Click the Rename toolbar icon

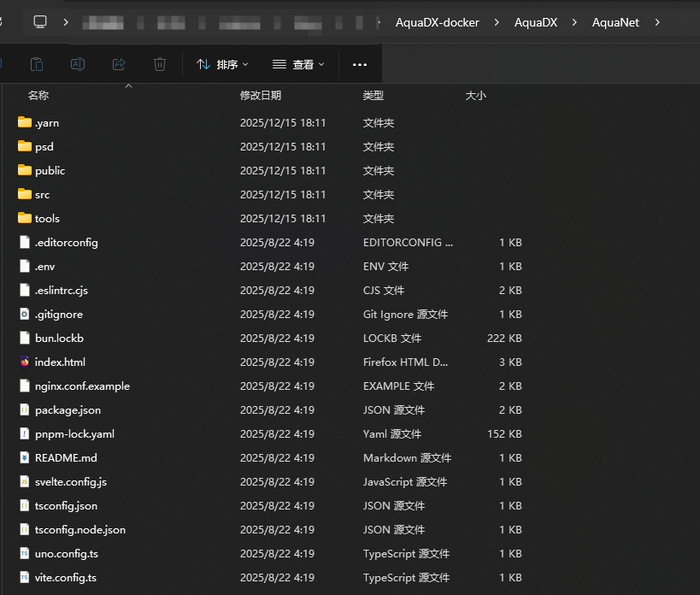(x=78, y=64)
